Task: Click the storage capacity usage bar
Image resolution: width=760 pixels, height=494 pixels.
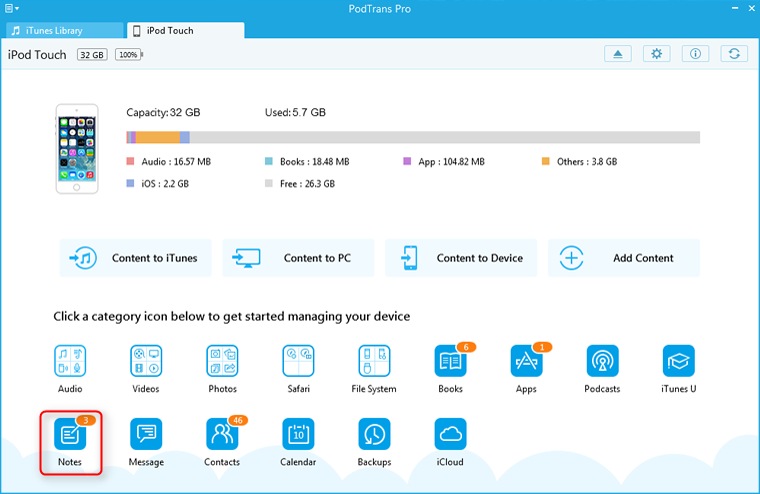Action: 412,137
